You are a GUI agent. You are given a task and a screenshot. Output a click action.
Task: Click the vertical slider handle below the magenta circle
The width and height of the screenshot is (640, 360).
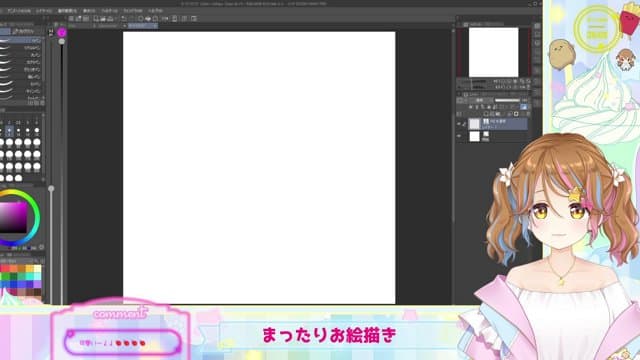(62, 42)
